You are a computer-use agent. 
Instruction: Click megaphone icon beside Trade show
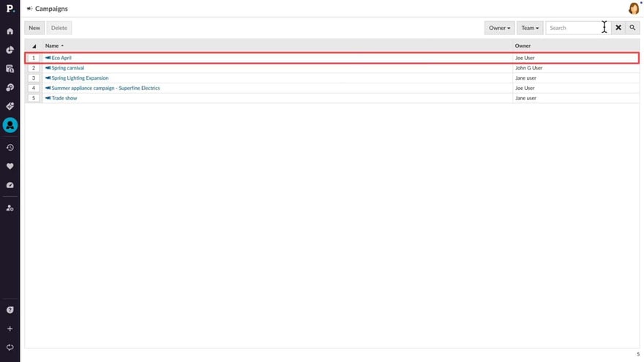point(48,98)
